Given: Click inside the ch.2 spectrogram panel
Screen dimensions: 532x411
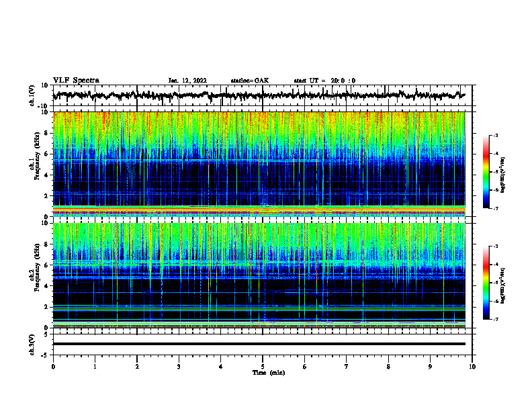Looking at the screenshot, I should pyautogui.click(x=259, y=275).
